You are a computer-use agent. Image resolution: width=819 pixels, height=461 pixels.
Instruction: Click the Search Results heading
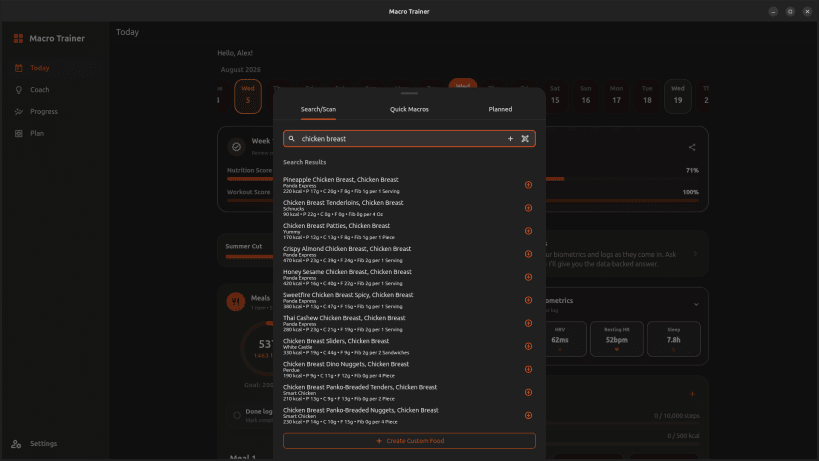(305, 162)
